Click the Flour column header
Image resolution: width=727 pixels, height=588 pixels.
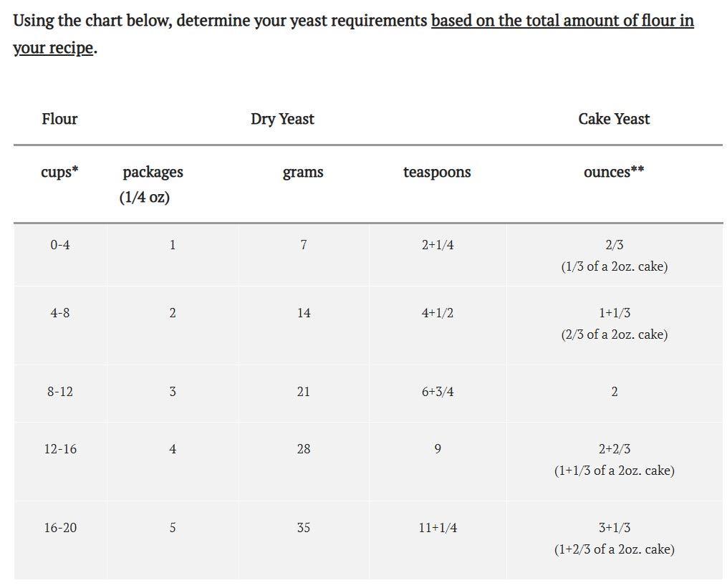[59, 119]
